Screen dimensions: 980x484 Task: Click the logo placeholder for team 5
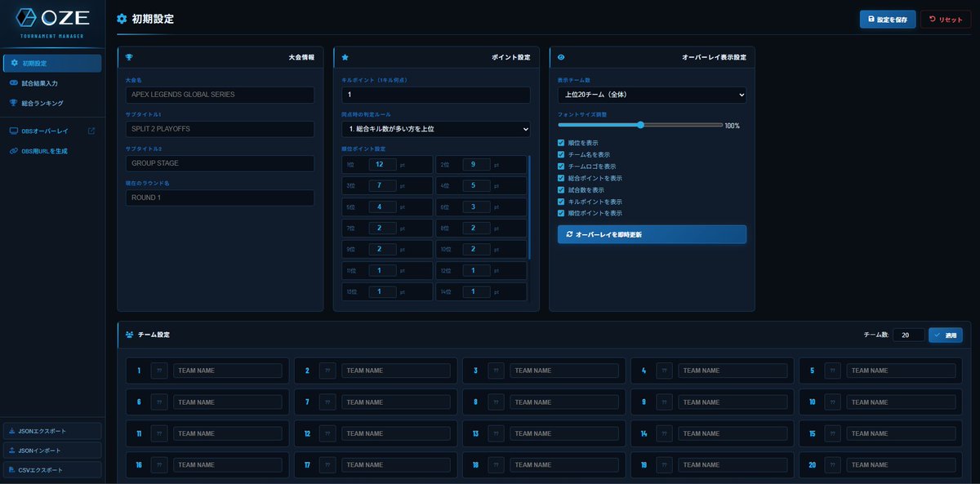832,371
